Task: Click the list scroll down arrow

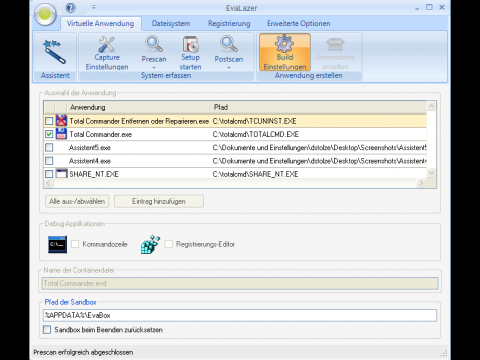Action: (x=431, y=173)
